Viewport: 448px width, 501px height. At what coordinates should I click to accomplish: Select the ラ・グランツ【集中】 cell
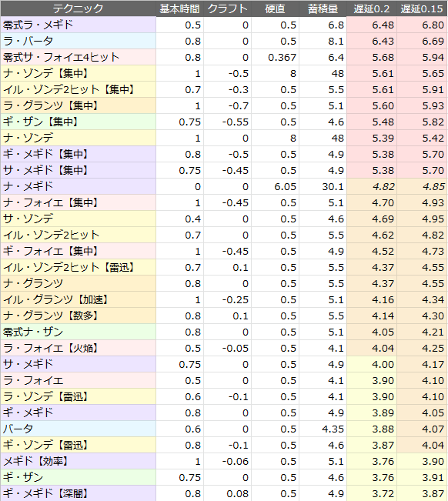[x=79, y=105]
